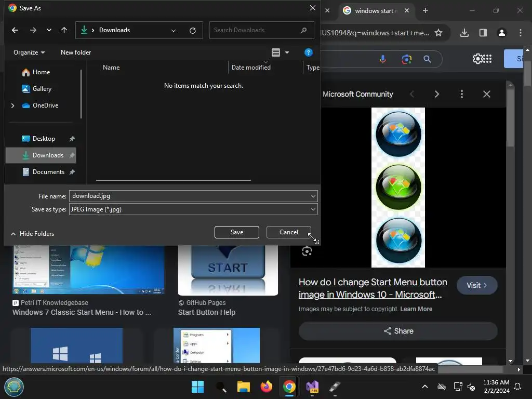This screenshot has width=532, height=399.
Task: Show next image in preview panel
Action: click(x=436, y=94)
